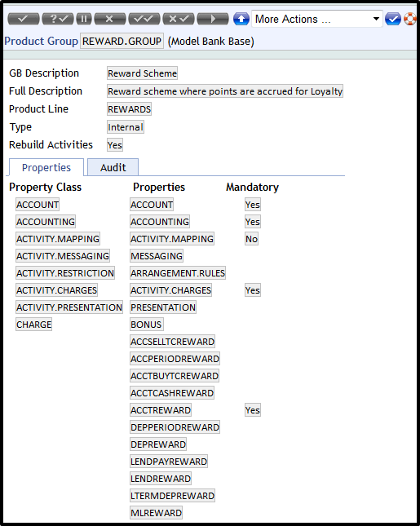Click the blue checkmark go icon
Screen dimensions: 420x526
coord(393,19)
